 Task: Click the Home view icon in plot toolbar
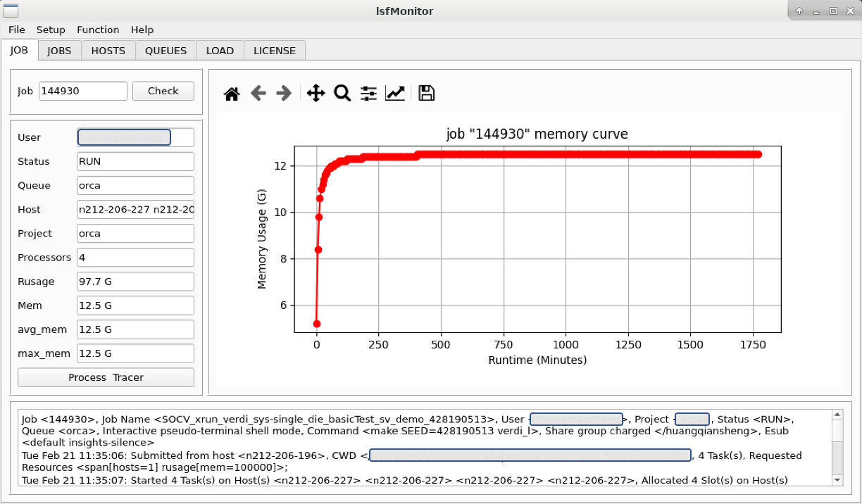coord(231,92)
